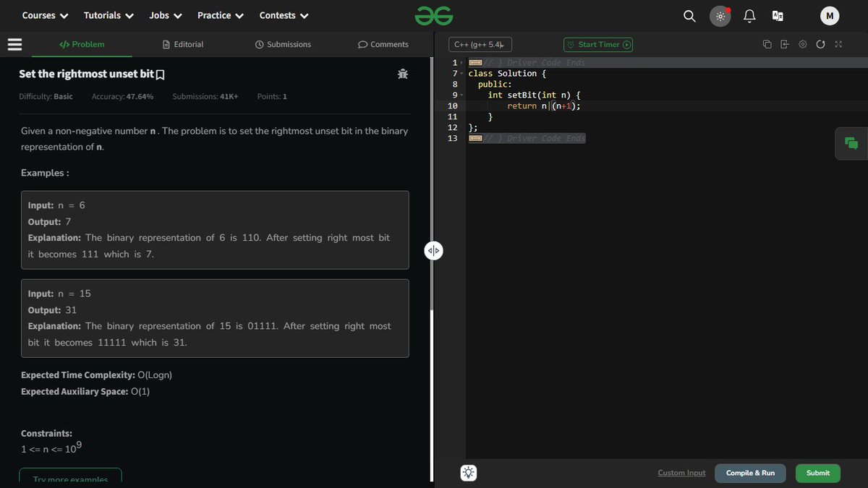Screen dimensions: 868x488
Task: Click Expected Time Complexity text
Action: pos(96,375)
